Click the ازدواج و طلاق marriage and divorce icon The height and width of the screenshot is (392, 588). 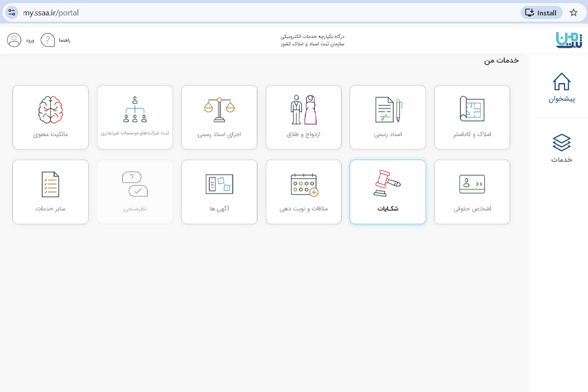303,117
